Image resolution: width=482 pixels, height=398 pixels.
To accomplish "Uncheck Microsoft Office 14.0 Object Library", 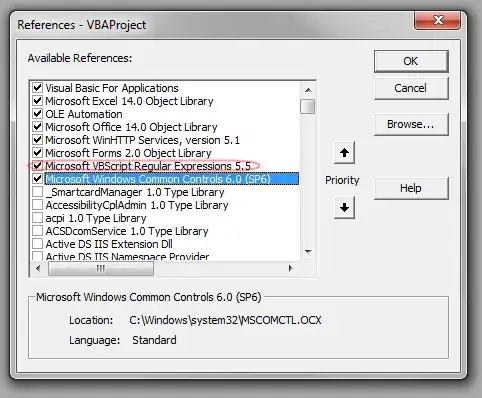I will [37, 127].
